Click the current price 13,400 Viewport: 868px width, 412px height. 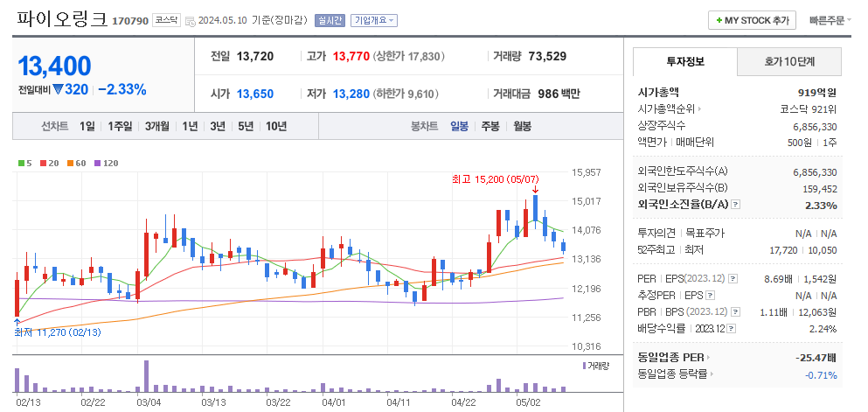54,66
